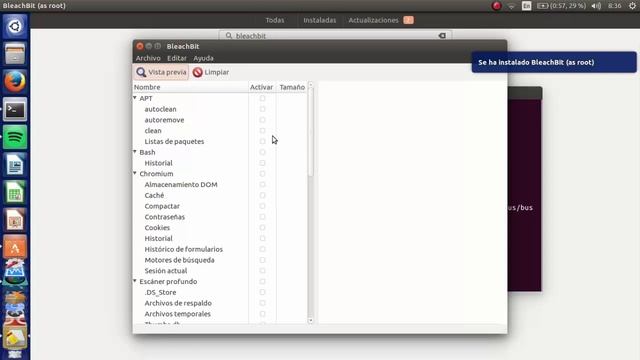The height and width of the screenshot is (360, 640).
Task: Click the Activar column header
Action: pos(262,87)
